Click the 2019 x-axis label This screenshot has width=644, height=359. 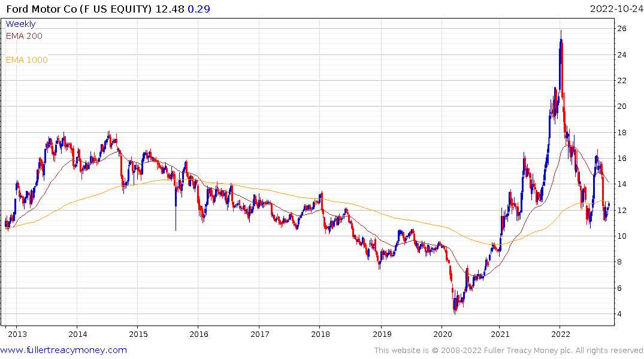[382, 334]
